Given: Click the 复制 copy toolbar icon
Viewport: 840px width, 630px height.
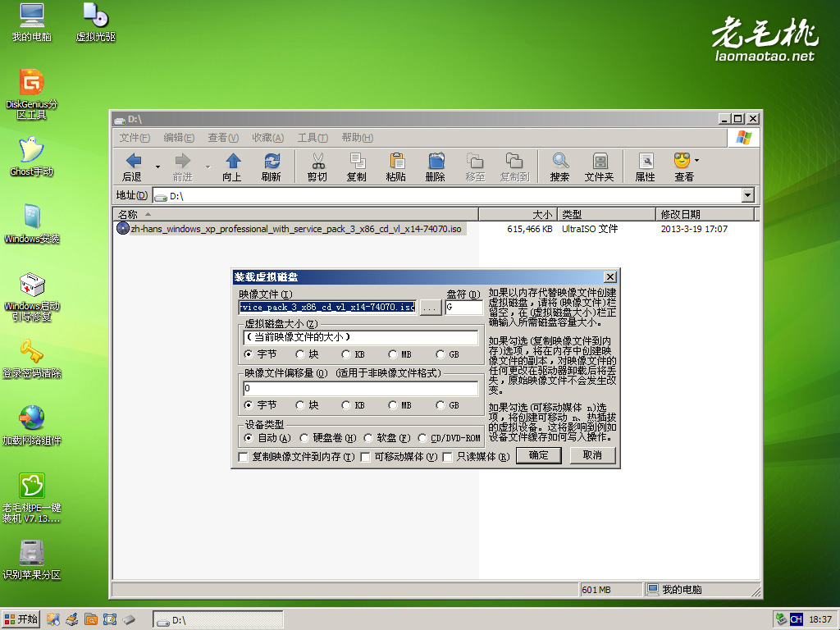Looking at the screenshot, I should [x=356, y=167].
